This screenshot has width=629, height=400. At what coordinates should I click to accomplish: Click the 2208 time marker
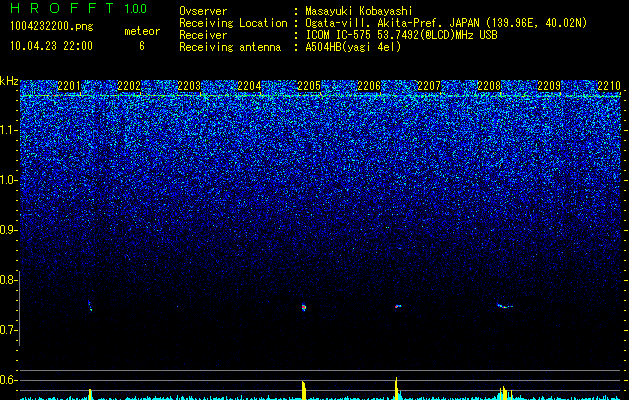[x=489, y=86]
